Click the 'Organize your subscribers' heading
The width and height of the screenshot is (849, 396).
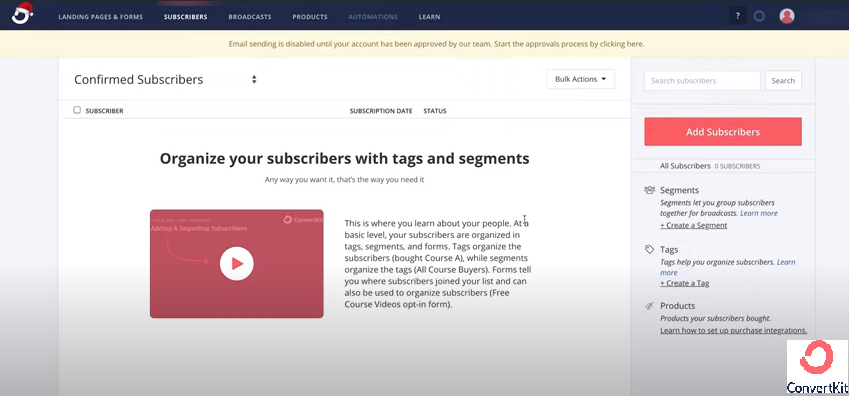(344, 158)
